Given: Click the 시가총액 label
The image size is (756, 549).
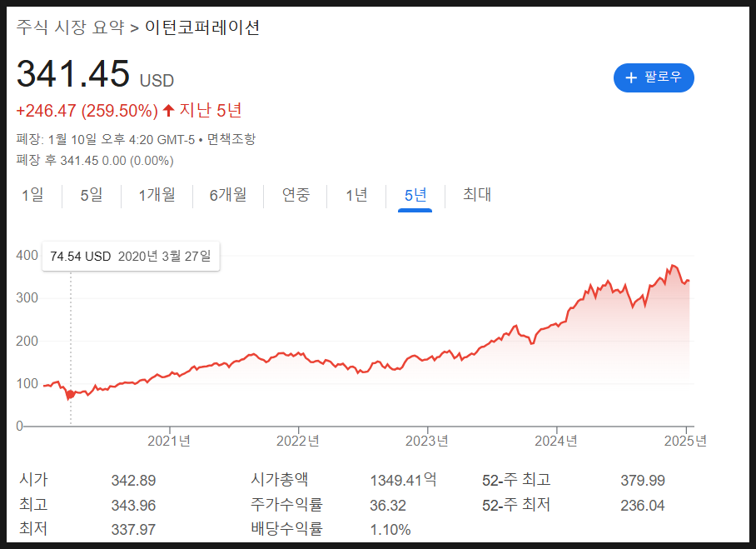Looking at the screenshot, I should pyautogui.click(x=280, y=480).
